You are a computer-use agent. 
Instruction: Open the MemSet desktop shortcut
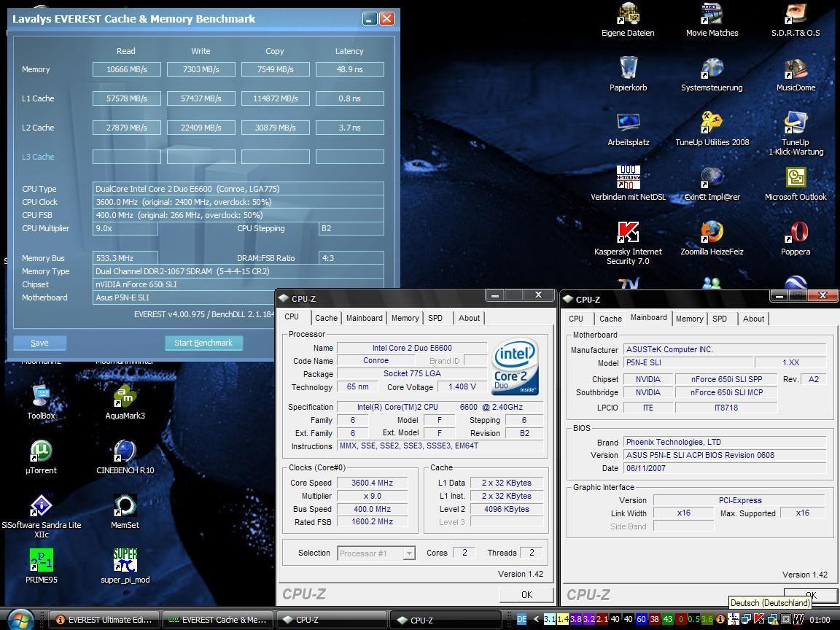coord(125,507)
